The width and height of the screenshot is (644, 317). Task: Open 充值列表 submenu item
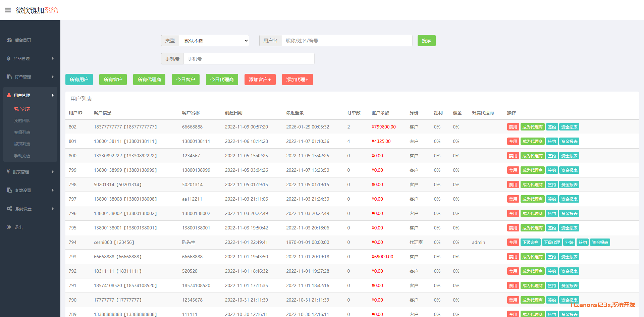tap(22, 132)
